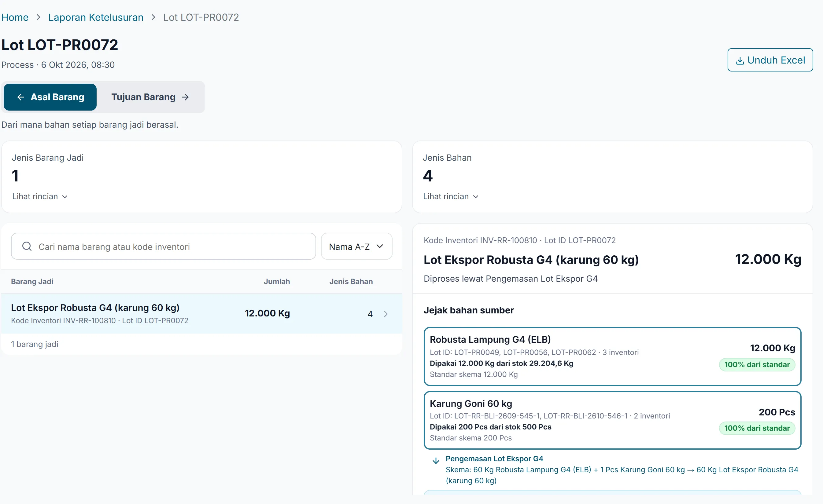Screen dimensions: 823x504
Task: Open the Pengemasan Lot Ekspor G4 link
Action: [x=494, y=458]
